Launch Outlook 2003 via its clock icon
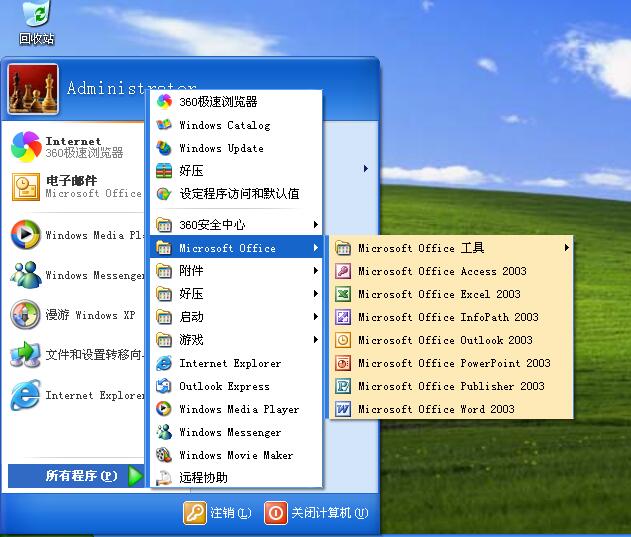 (x=343, y=340)
